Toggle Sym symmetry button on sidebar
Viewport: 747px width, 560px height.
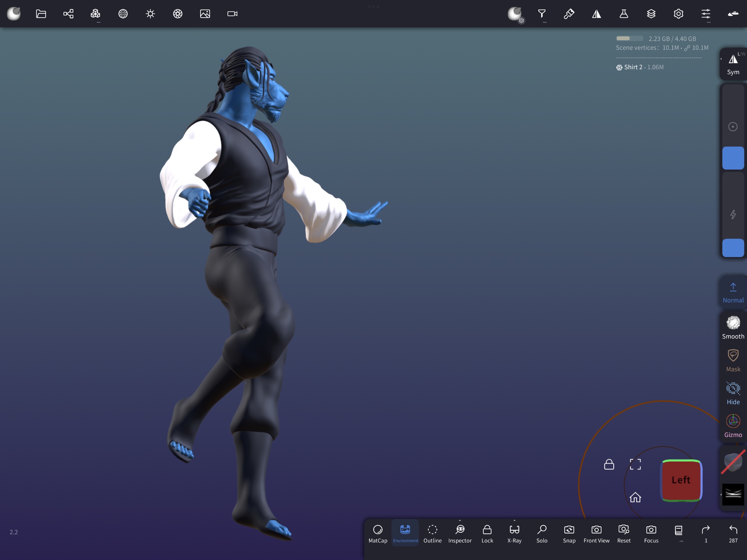[x=733, y=64]
